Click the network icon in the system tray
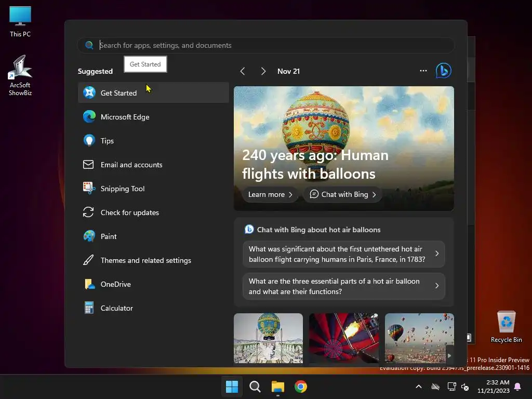 tap(451, 387)
